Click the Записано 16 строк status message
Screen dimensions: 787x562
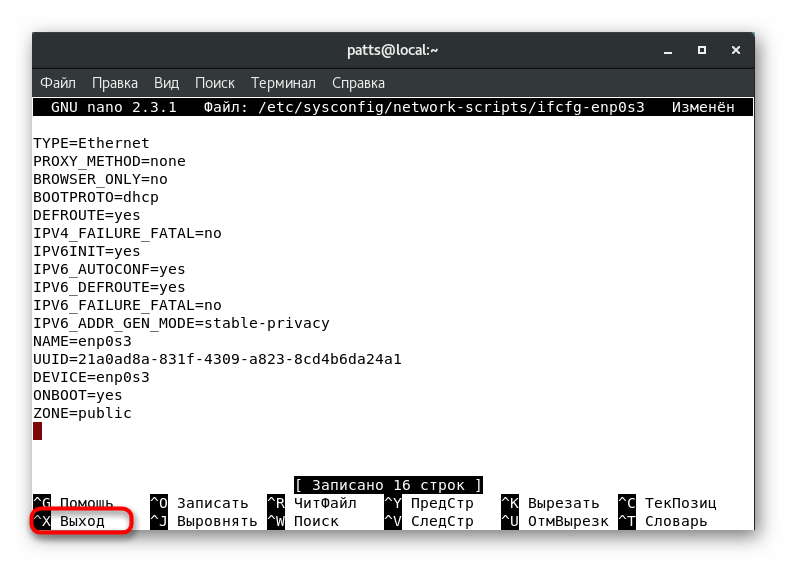click(388, 485)
